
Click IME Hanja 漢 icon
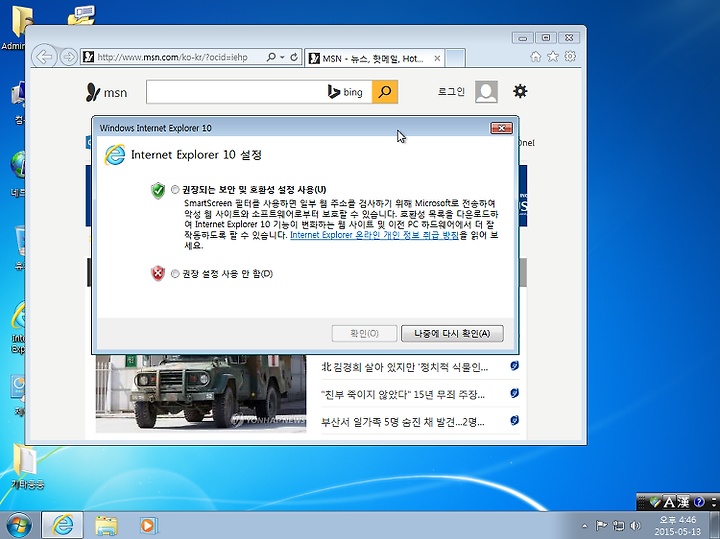tap(683, 502)
